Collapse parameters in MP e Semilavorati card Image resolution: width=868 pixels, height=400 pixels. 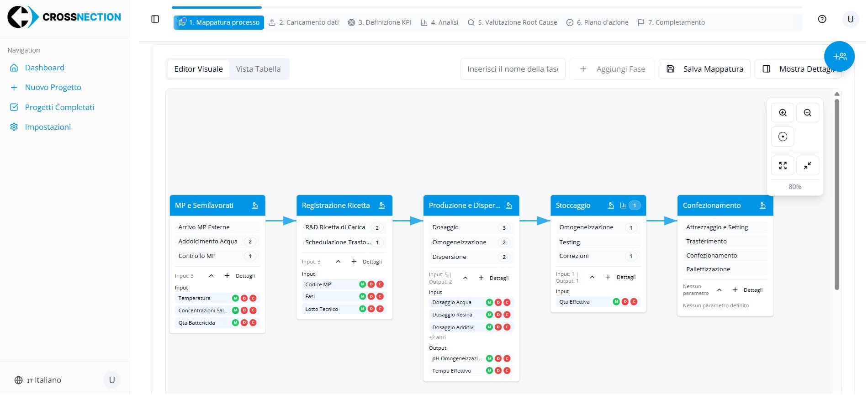click(x=211, y=276)
